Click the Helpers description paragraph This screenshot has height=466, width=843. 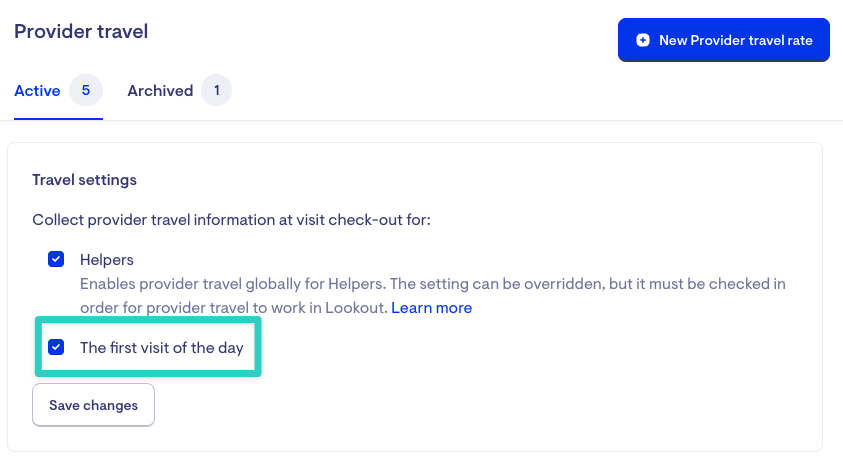pos(433,296)
